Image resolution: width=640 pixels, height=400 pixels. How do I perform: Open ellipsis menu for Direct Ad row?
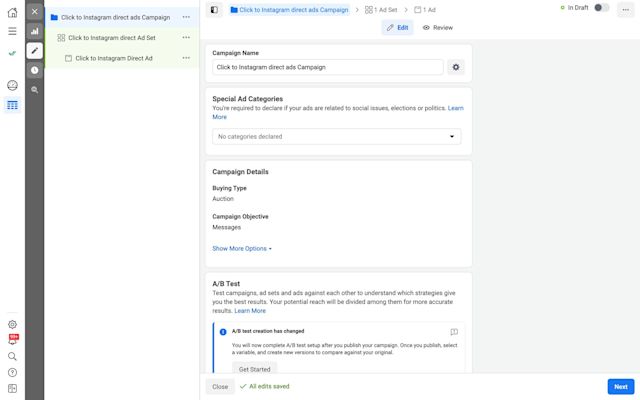pos(186,58)
